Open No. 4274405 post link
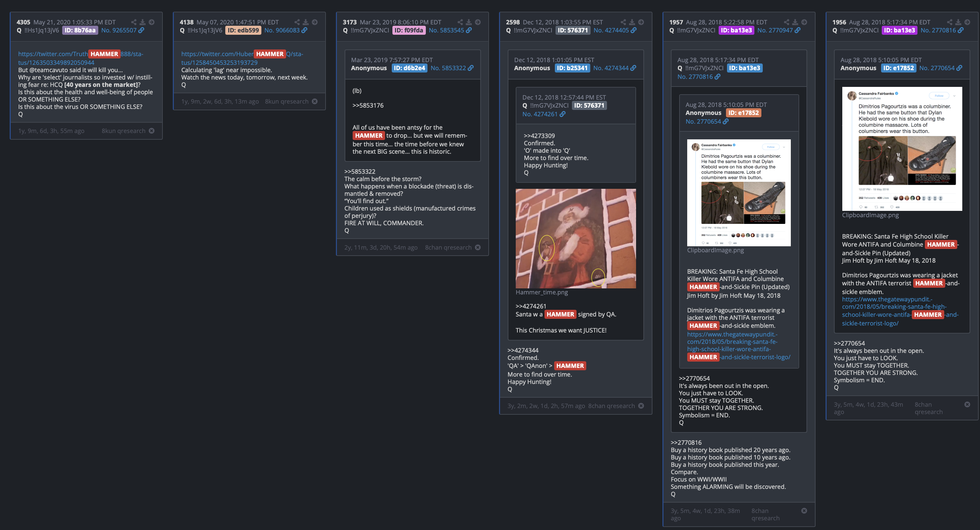 [x=615, y=30]
